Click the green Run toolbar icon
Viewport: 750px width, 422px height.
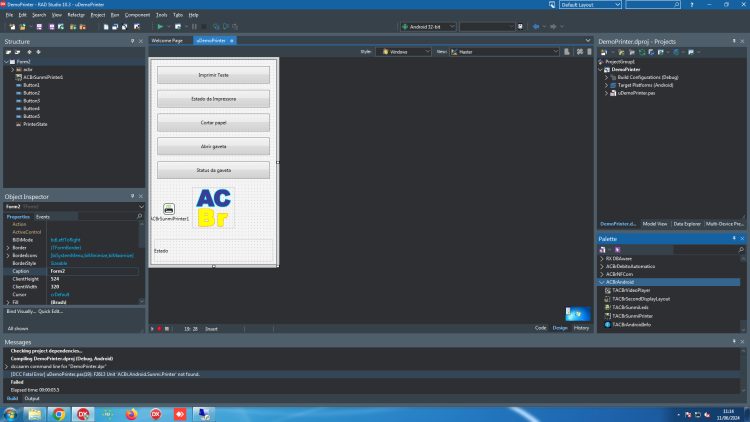(x=160, y=27)
